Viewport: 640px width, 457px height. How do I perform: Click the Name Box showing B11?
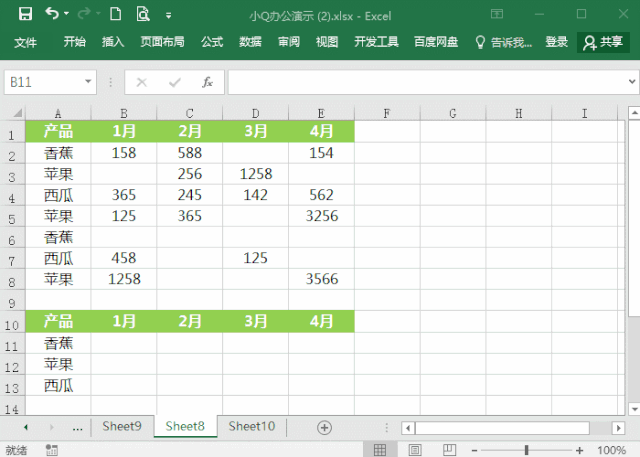pyautogui.click(x=44, y=82)
